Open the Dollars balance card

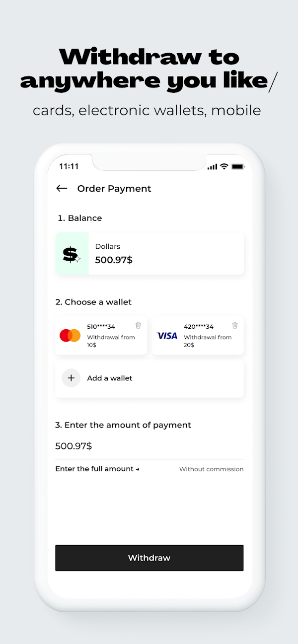tap(149, 253)
